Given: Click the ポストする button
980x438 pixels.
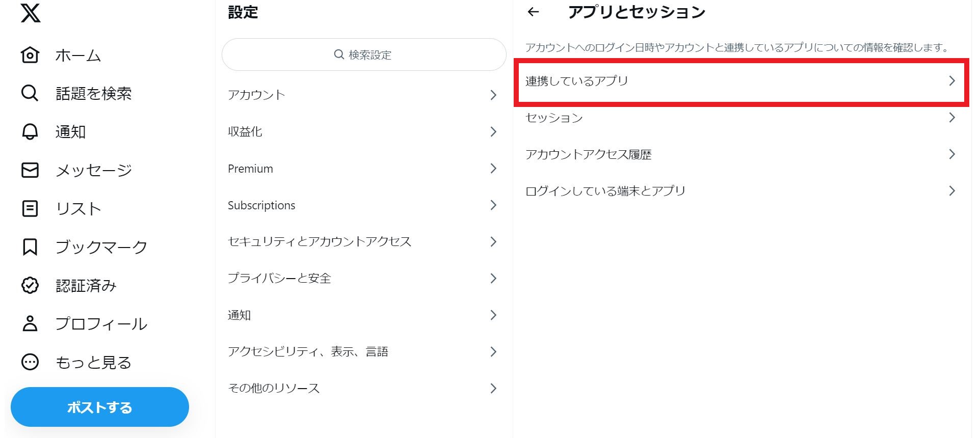Looking at the screenshot, I should pyautogui.click(x=100, y=406).
